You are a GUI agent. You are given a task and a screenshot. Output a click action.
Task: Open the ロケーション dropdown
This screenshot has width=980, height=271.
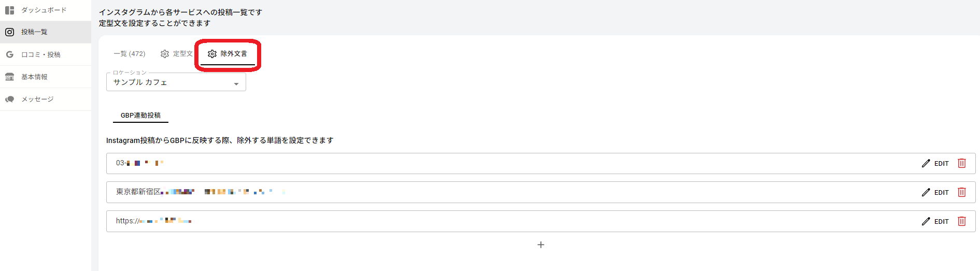click(176, 82)
